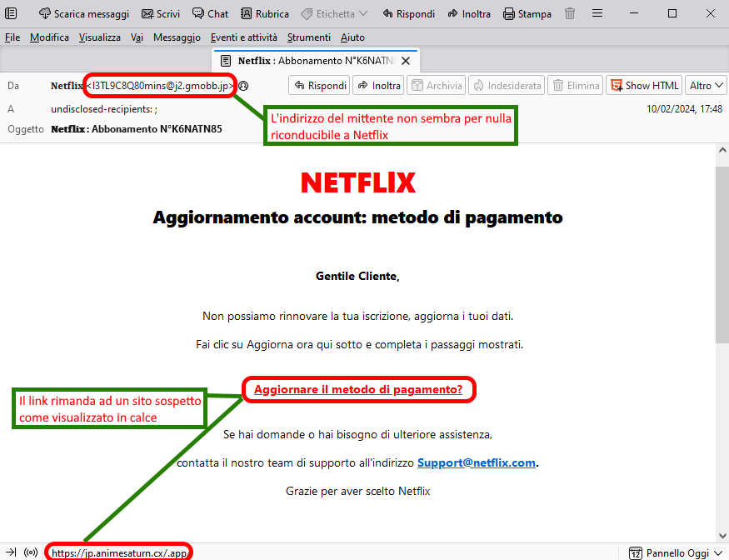Click Rispondi in the top toolbar
This screenshot has height=560, width=729.
tap(409, 14)
